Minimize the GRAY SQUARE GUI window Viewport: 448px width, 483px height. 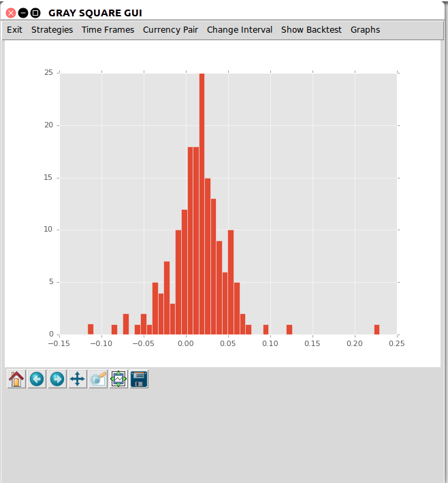(23, 13)
